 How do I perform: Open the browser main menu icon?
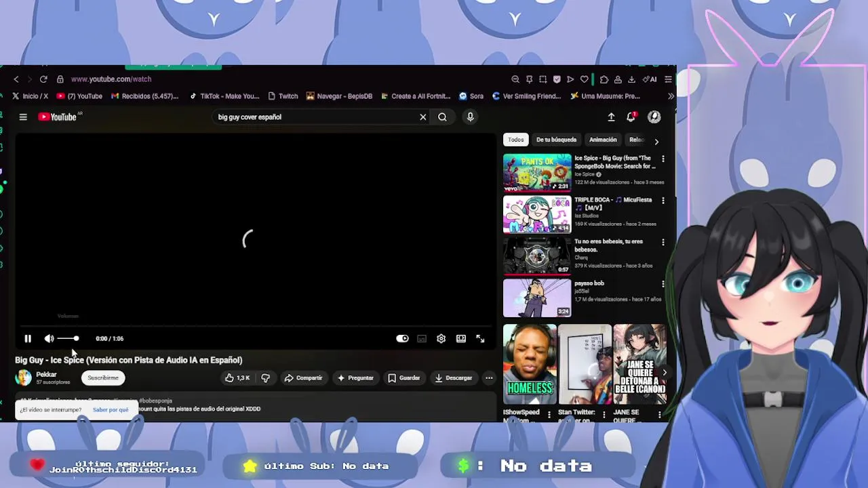point(668,79)
